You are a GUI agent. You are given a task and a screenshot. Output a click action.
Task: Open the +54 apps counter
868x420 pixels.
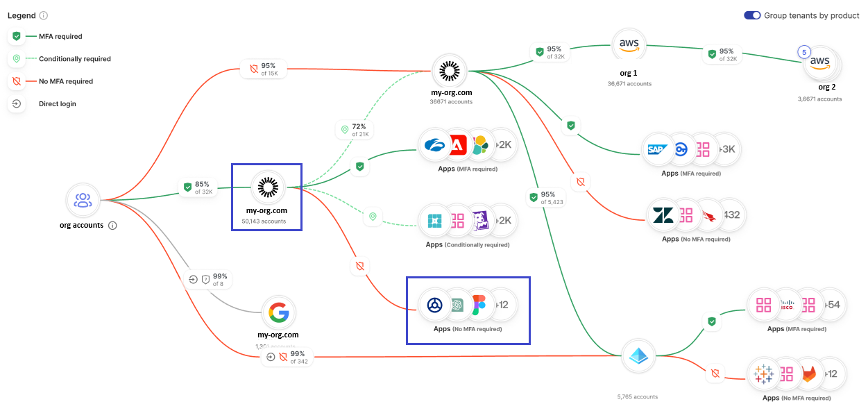(x=831, y=304)
